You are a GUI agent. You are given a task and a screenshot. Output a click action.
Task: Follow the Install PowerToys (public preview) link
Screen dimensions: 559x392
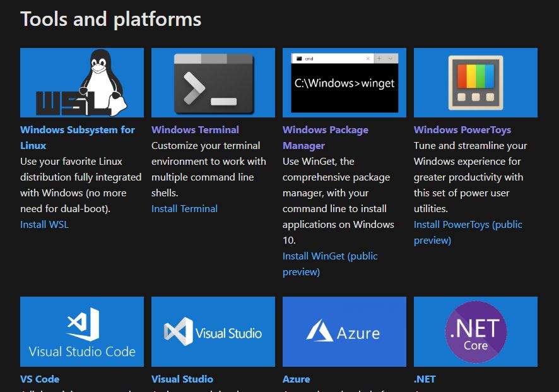tap(468, 232)
